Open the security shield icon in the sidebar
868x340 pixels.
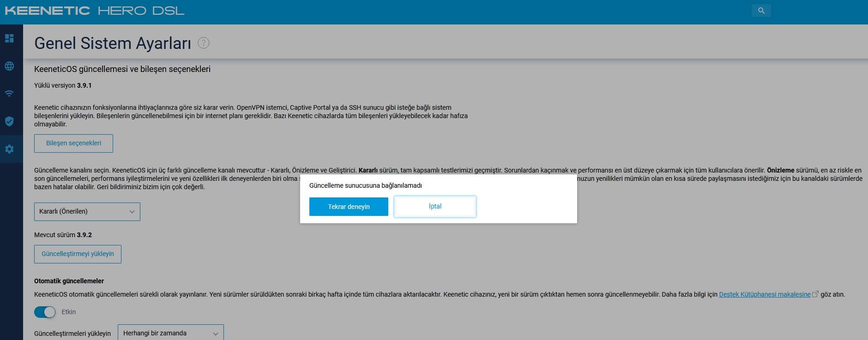click(x=9, y=121)
